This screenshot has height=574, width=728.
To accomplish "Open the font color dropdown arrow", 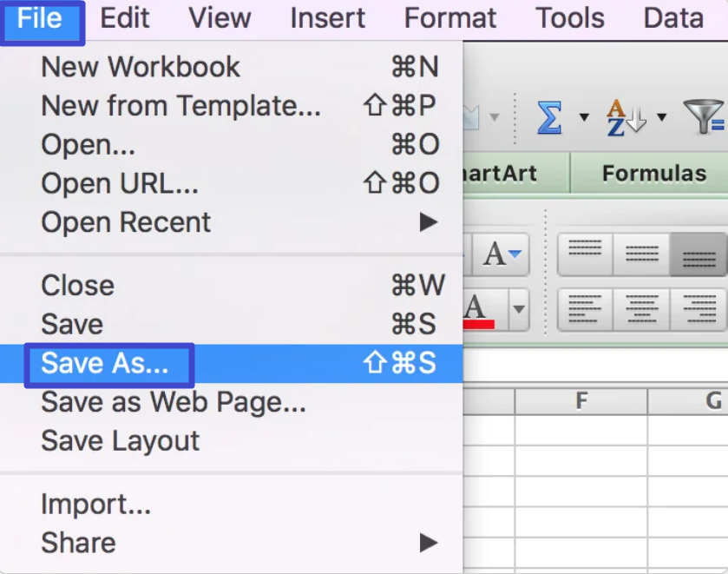I will (519, 310).
